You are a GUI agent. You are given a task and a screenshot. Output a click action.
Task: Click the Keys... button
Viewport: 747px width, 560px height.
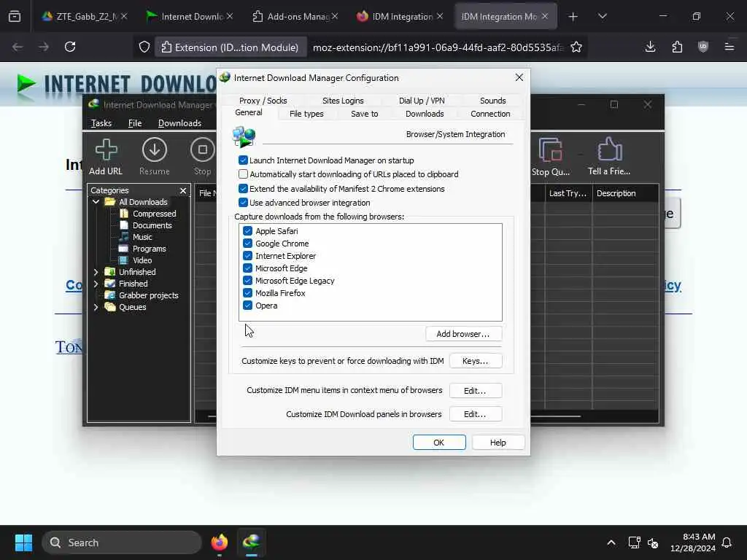476,361
